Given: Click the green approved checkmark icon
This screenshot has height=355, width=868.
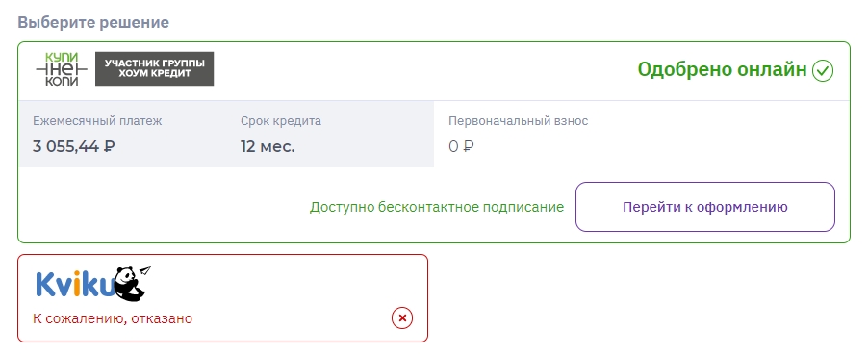Looking at the screenshot, I should [823, 70].
